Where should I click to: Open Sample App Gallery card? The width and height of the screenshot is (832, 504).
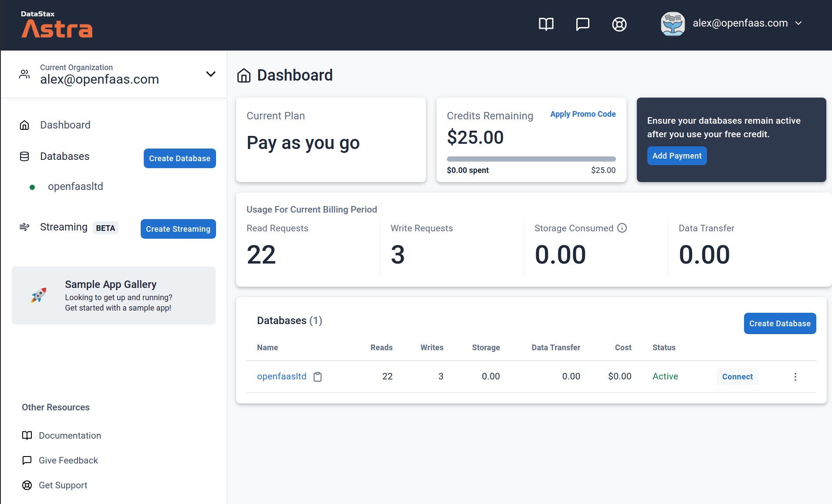pyautogui.click(x=113, y=295)
